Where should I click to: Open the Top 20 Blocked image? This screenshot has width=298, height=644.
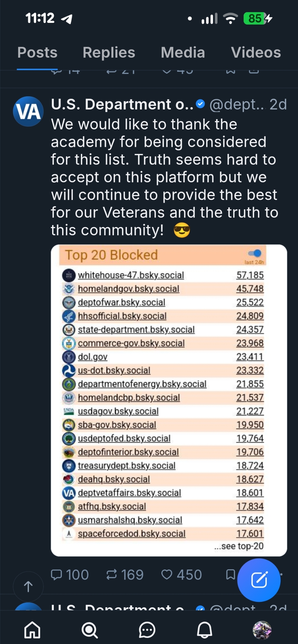pos(168,400)
